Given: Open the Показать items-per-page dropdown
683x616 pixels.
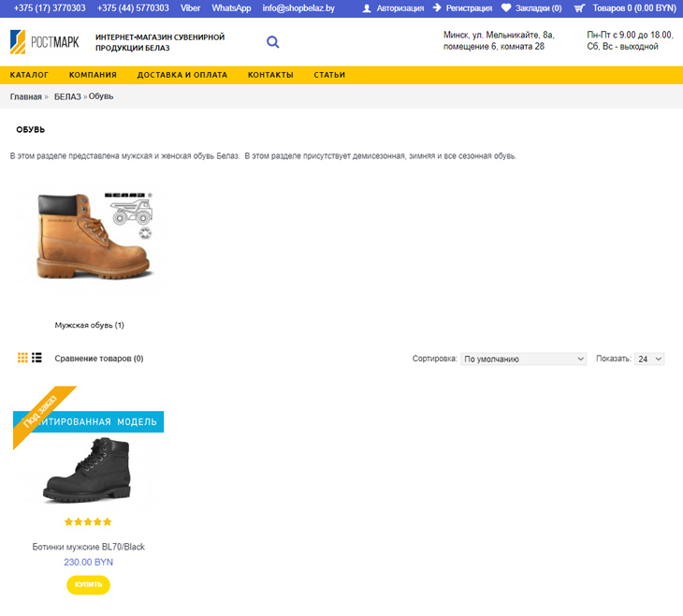Looking at the screenshot, I should coord(649,359).
